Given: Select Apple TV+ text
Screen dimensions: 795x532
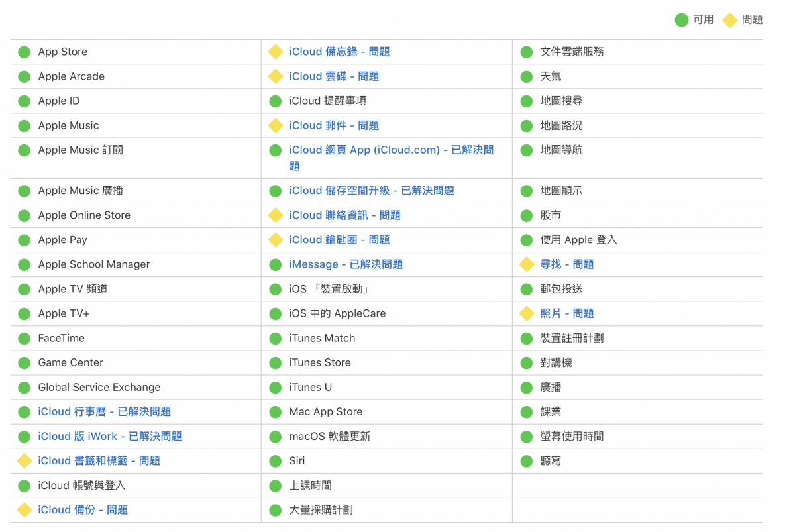Looking at the screenshot, I should tap(64, 313).
